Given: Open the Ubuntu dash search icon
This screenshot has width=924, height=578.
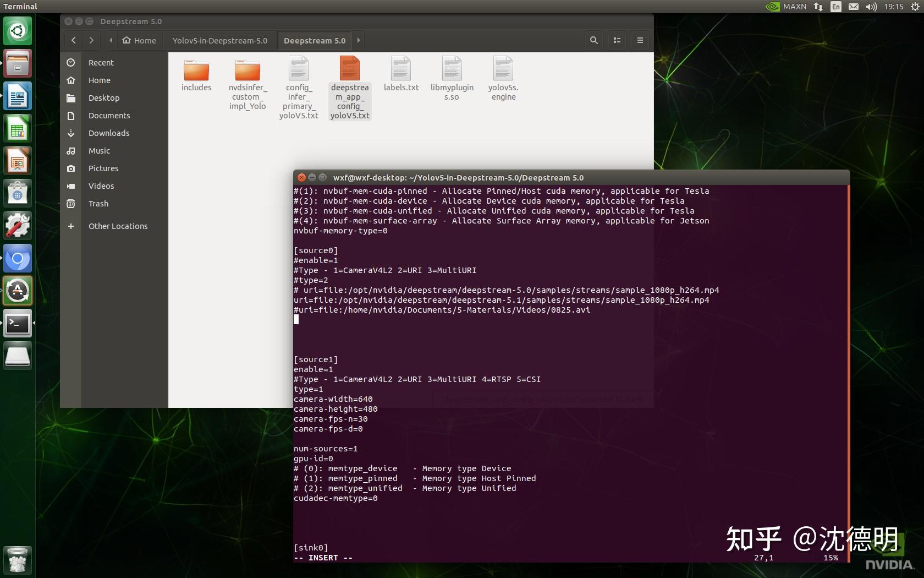Looking at the screenshot, I should tap(18, 31).
